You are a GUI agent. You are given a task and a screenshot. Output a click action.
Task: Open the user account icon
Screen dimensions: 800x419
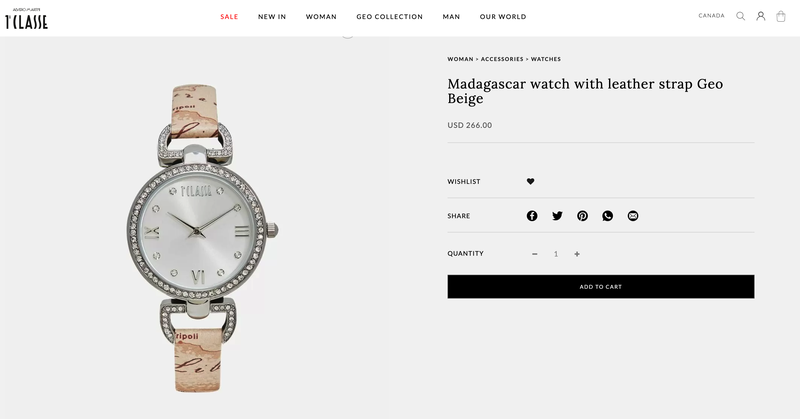click(x=761, y=16)
